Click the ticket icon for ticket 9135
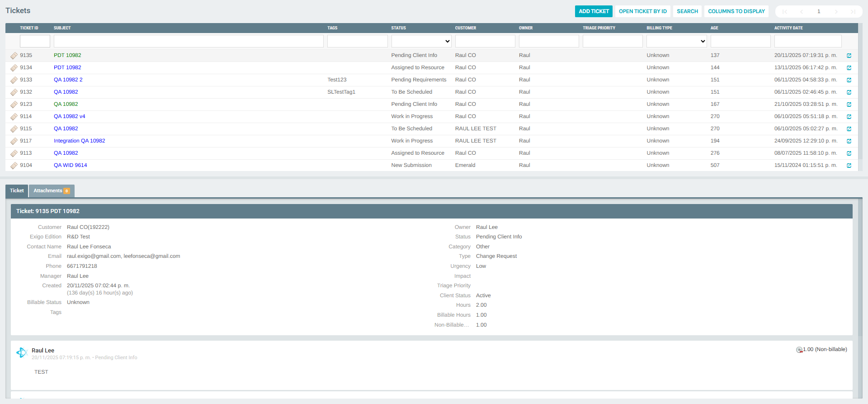 click(x=14, y=56)
